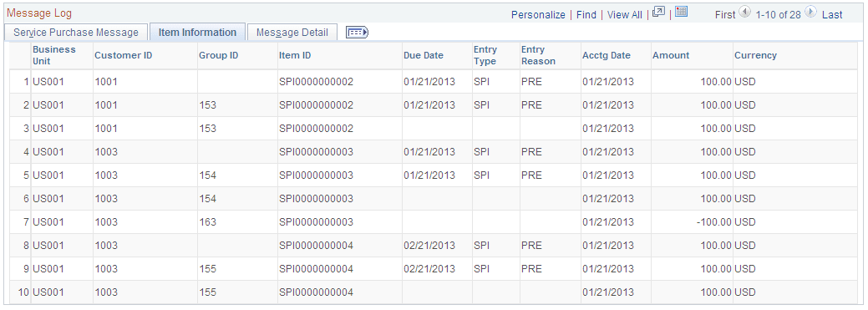Viewport: 868px width, 310px height.
Task: Select Currency USD in row 10
Action: (745, 292)
